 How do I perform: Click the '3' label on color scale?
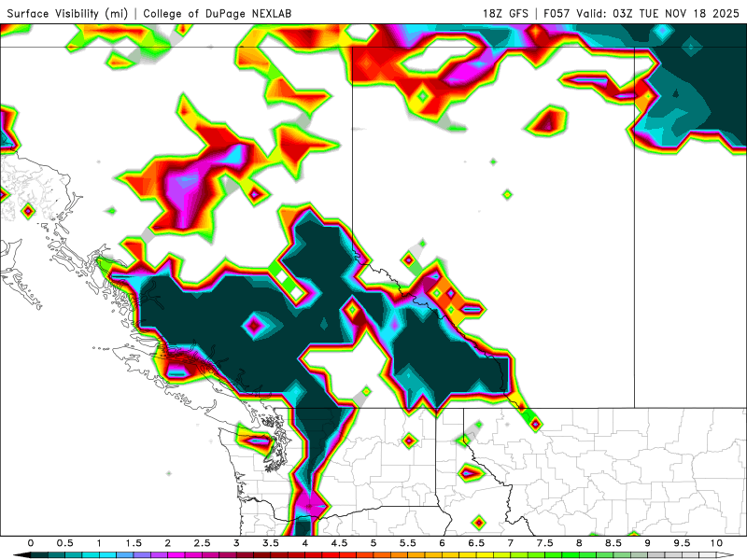click(236, 543)
